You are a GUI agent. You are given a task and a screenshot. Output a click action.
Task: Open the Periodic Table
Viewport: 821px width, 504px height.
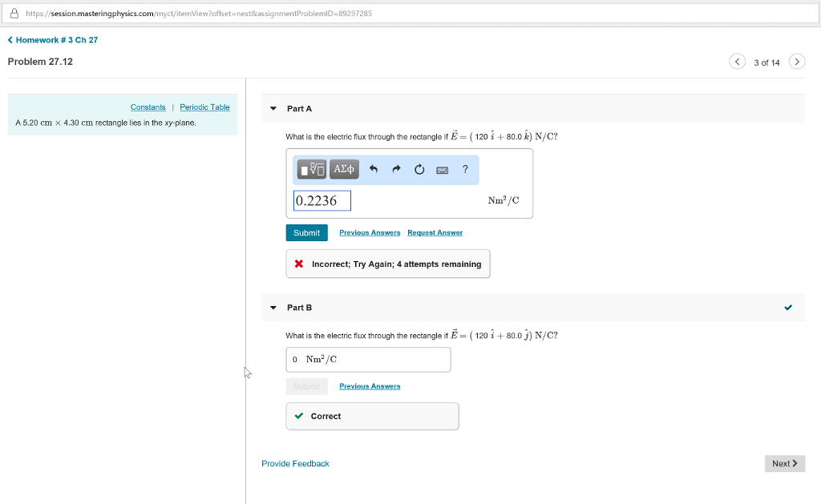click(206, 107)
